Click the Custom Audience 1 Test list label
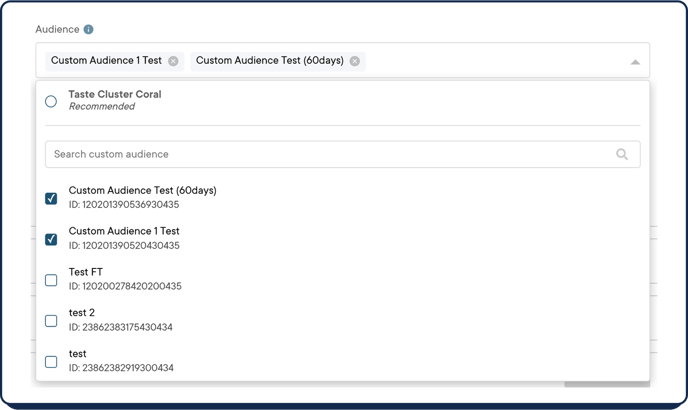 click(x=124, y=231)
